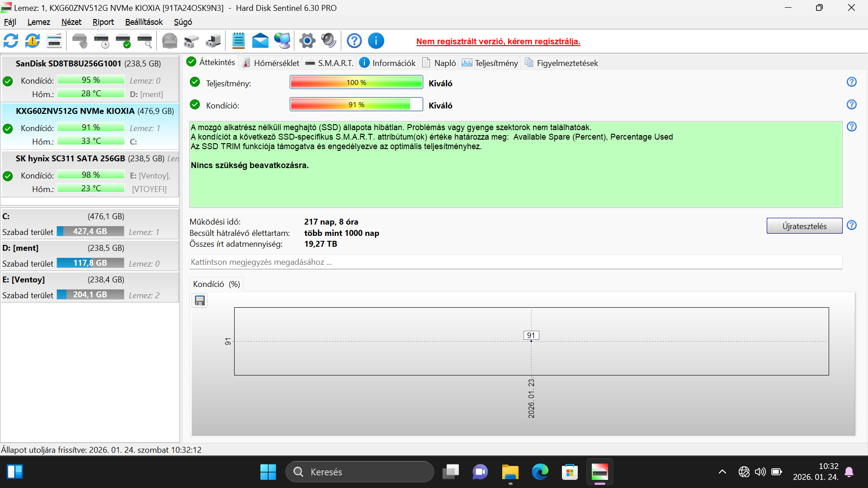Switch to the Hőmérséklet tab
868x488 pixels.
pos(270,63)
